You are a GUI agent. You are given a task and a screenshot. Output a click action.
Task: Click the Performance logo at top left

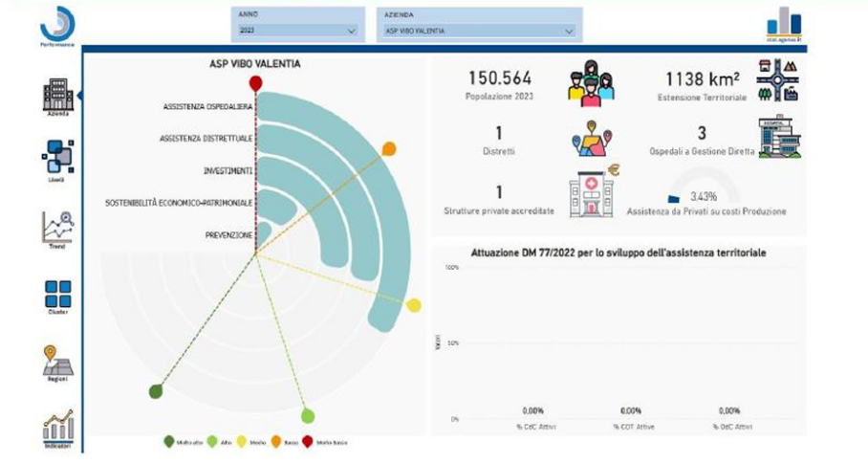(x=57, y=23)
